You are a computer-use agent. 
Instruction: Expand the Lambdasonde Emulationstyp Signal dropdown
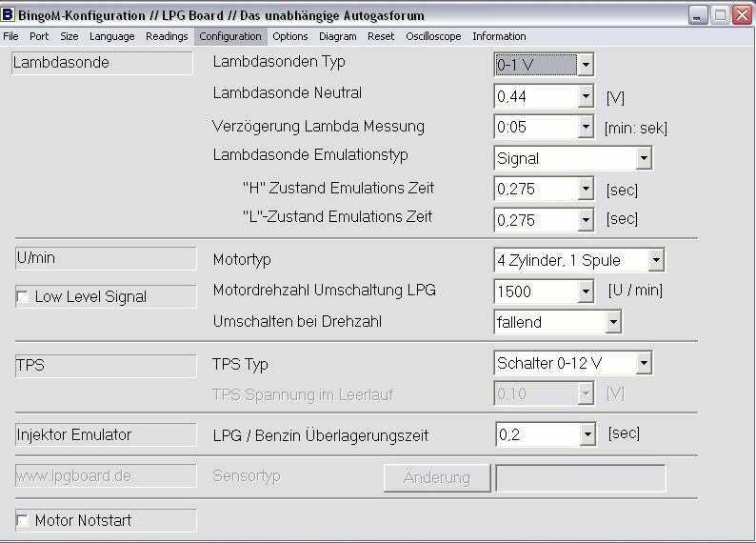[644, 159]
